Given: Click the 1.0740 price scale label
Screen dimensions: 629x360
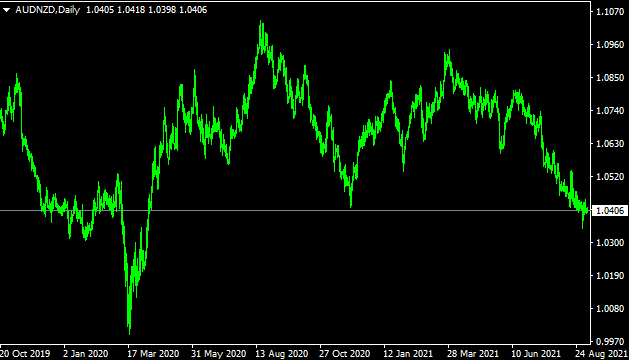Looking at the screenshot, I should (x=610, y=110).
